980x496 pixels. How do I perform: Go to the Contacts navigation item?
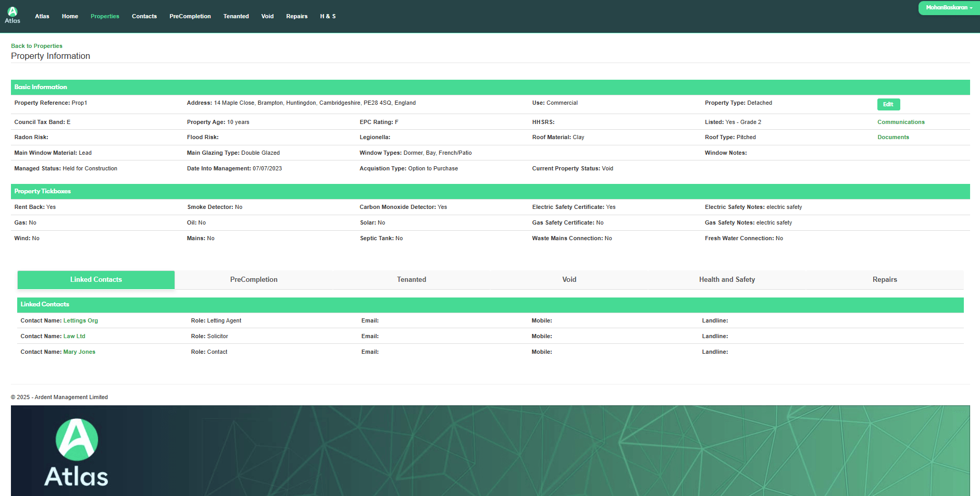coord(144,17)
